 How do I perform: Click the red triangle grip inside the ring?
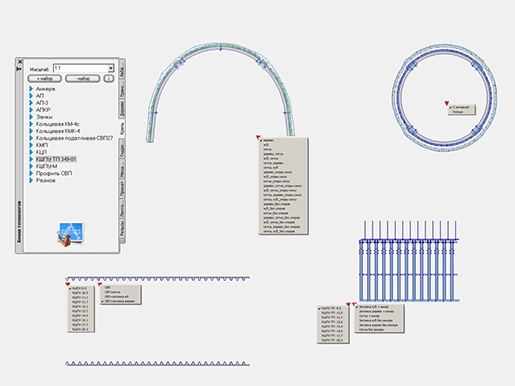447,104
